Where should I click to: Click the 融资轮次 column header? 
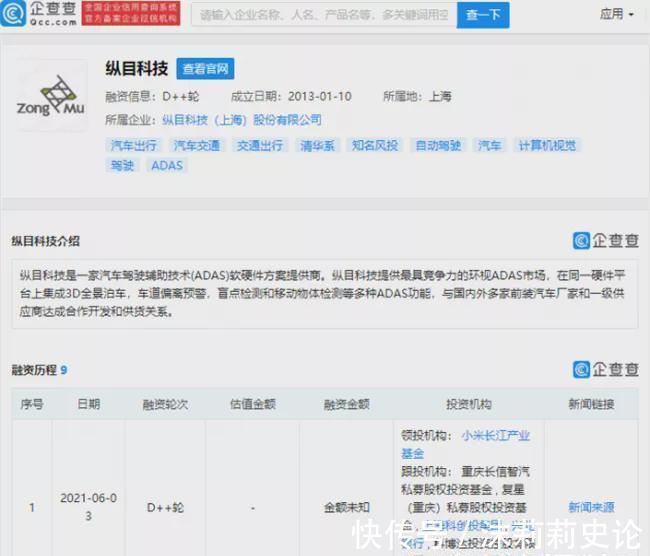tap(165, 404)
